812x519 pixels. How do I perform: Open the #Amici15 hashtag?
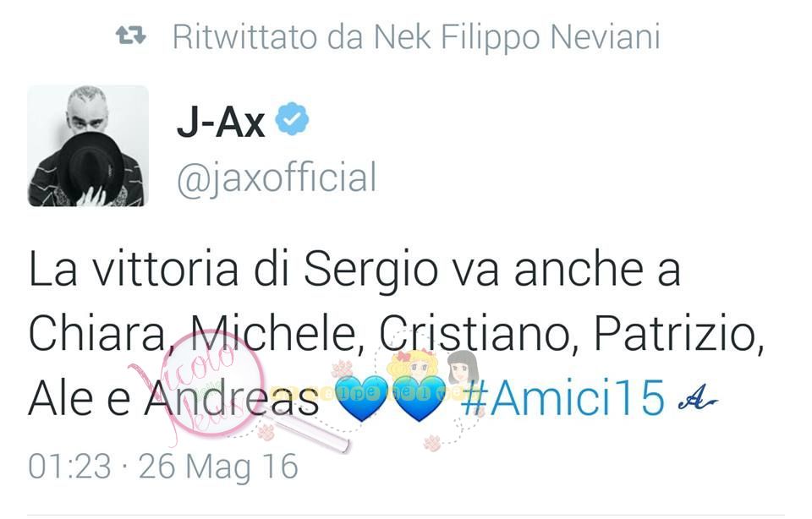[x=562, y=398]
